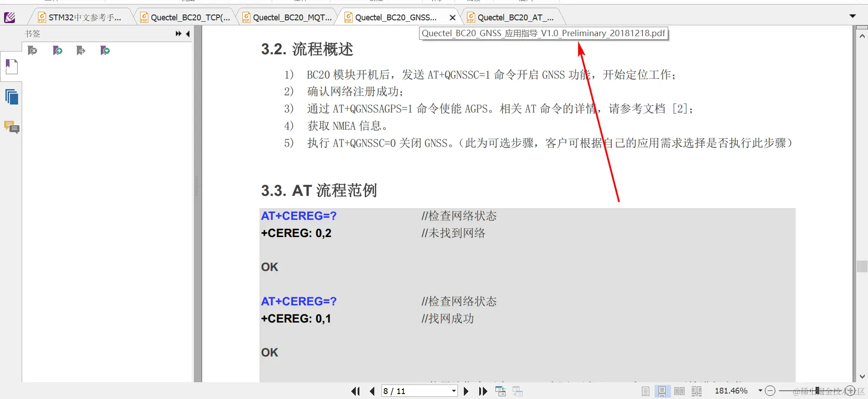Go to the previous page
Image resolution: width=868 pixels, height=399 pixels.
(373, 391)
